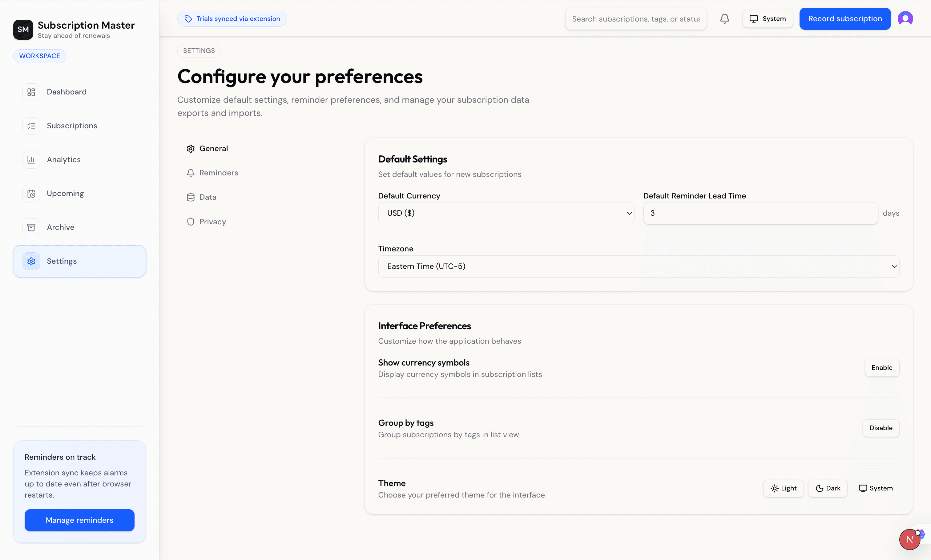
Task: Open Analytics via the chart icon
Action: [31, 159]
